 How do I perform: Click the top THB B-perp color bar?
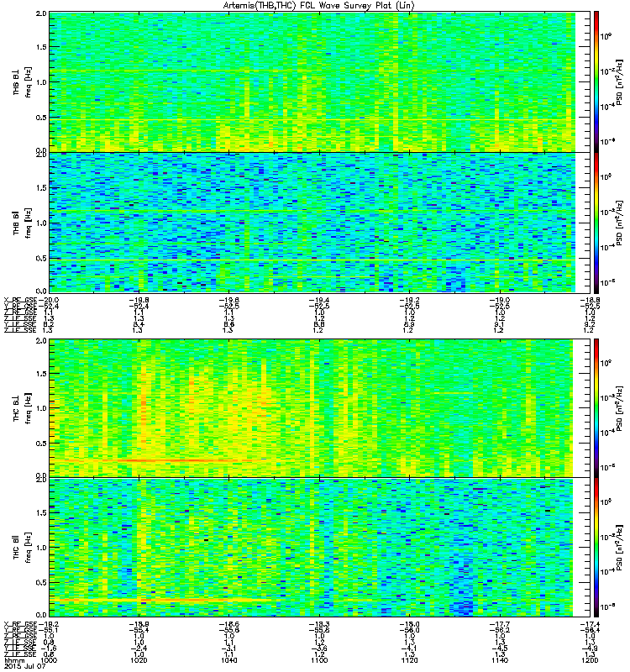click(596, 81)
